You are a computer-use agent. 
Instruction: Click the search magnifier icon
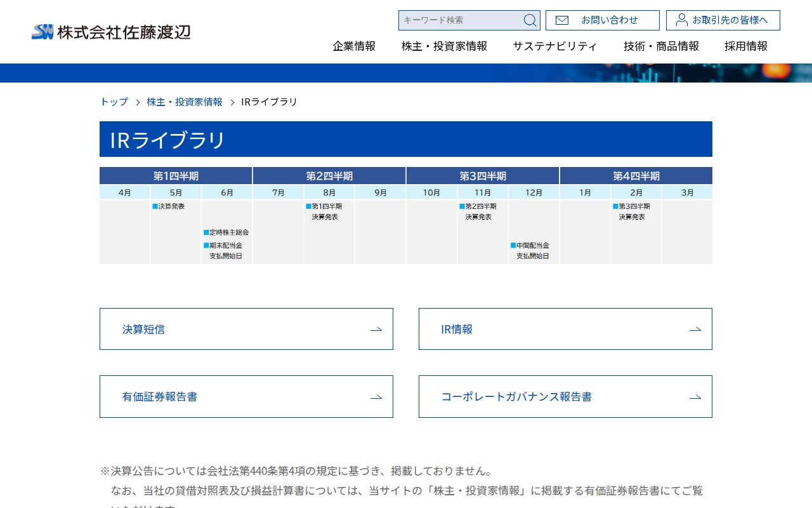click(530, 20)
